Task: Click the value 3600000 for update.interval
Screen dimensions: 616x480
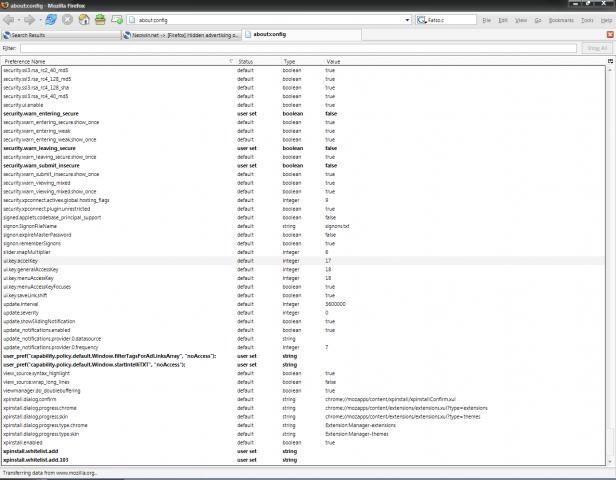Action: click(x=336, y=304)
